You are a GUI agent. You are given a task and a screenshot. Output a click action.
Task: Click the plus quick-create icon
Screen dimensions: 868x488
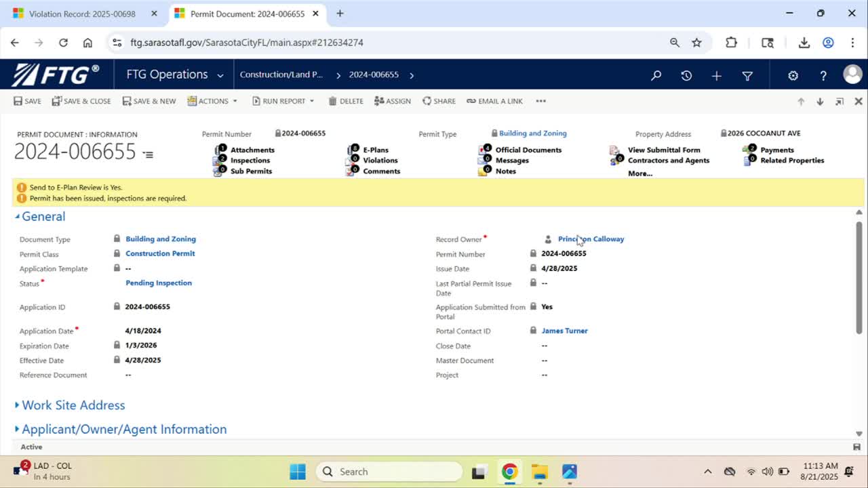[716, 76]
